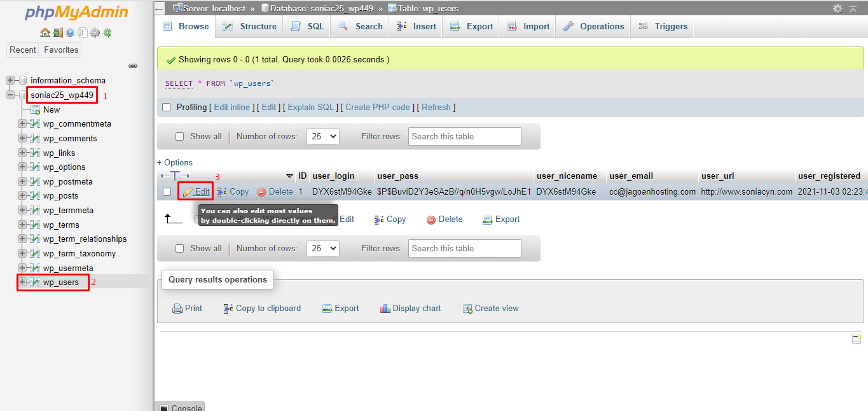
Task: Expand the wp_terms table node
Action: point(22,225)
